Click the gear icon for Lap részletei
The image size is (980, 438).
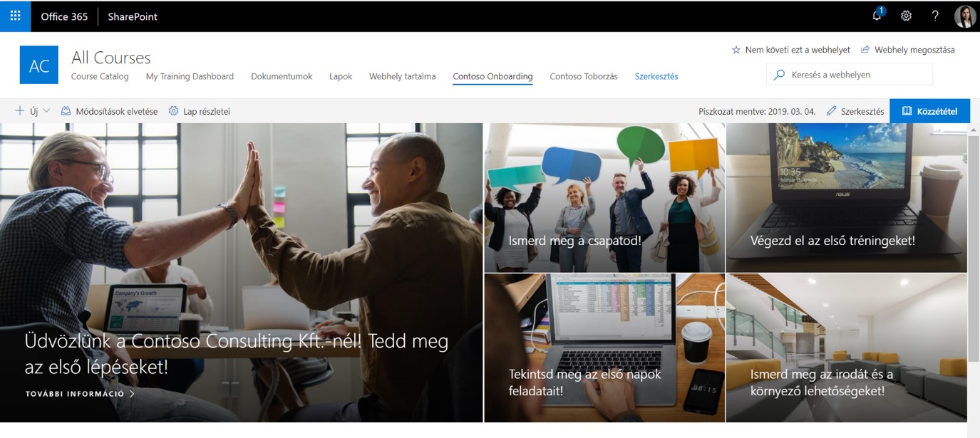tap(173, 111)
